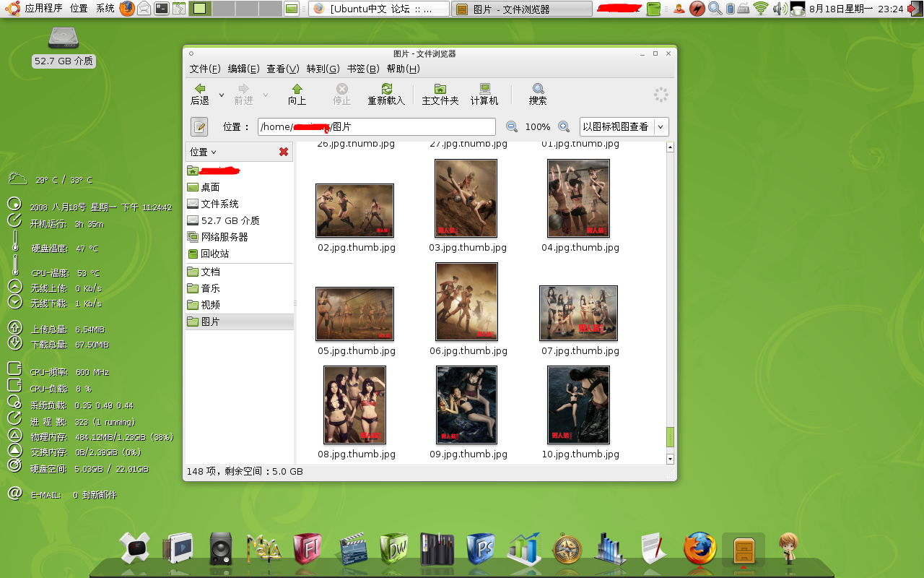Launch Flash (Fl) from the dock
The height and width of the screenshot is (578, 924).
(308, 549)
